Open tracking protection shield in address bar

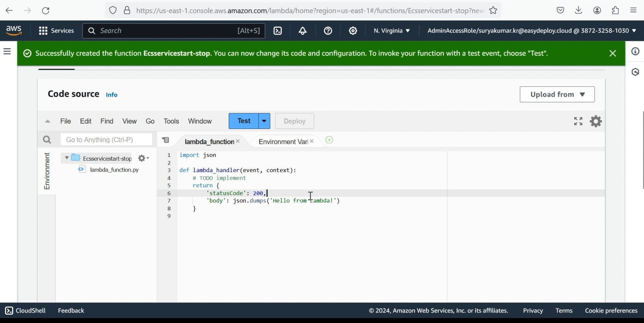113,10
